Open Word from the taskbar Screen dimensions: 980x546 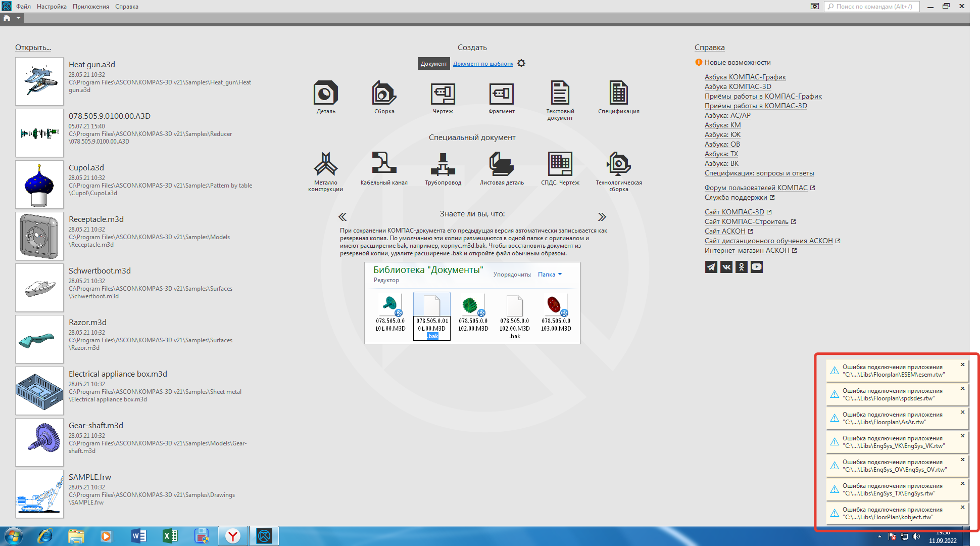click(x=138, y=536)
